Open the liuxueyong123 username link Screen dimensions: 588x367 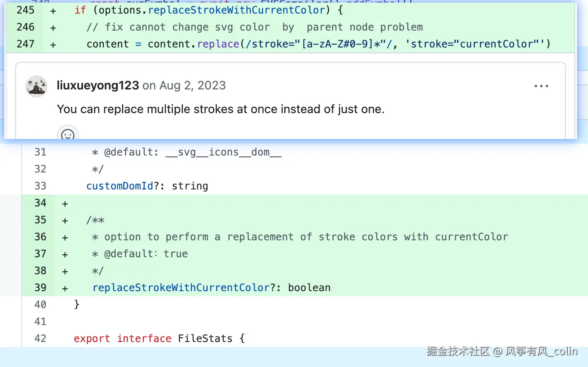pos(98,86)
